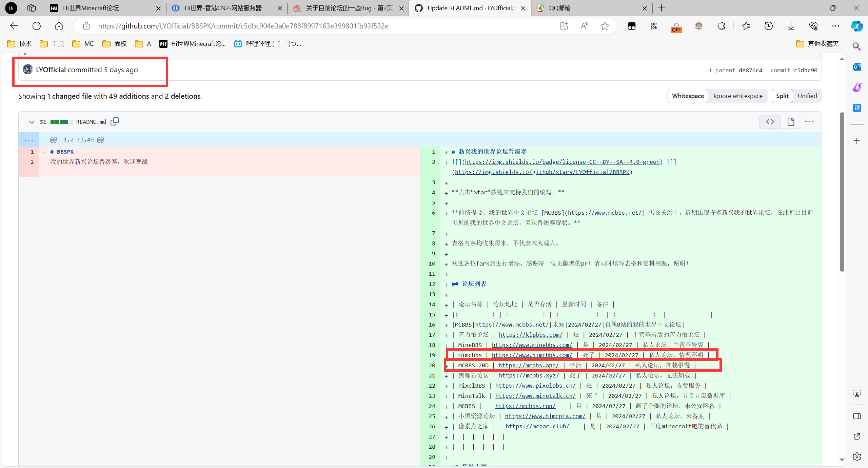Open Hi世界Minecraft论坛 bookmark
This screenshot has width=868, height=468.
pyautogui.click(x=193, y=44)
